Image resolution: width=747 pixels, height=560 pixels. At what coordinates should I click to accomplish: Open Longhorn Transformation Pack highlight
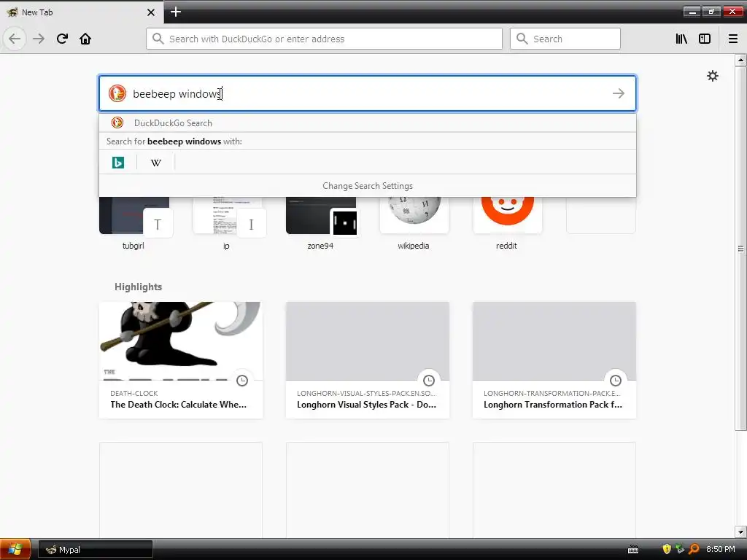(554, 360)
